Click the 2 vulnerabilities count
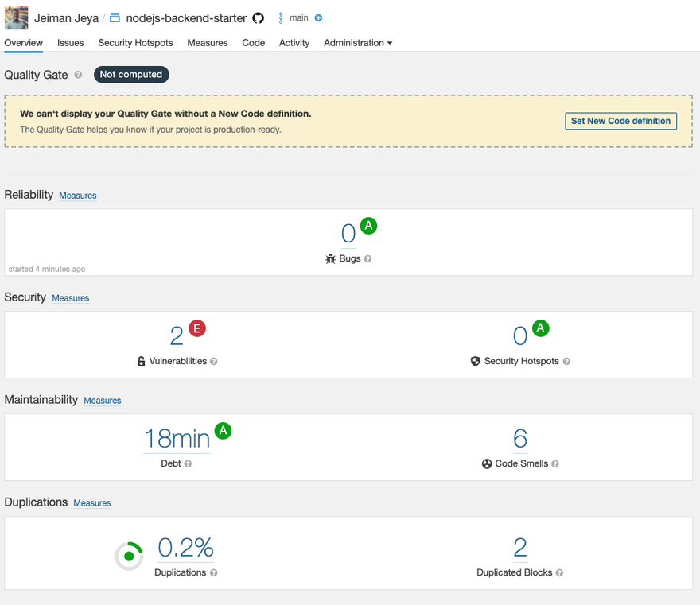Image resolution: width=700 pixels, height=605 pixels. pyautogui.click(x=177, y=337)
